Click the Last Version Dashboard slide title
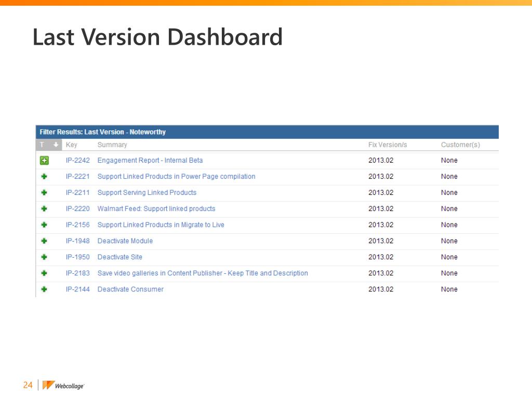This screenshot has width=532, height=399. [157, 37]
